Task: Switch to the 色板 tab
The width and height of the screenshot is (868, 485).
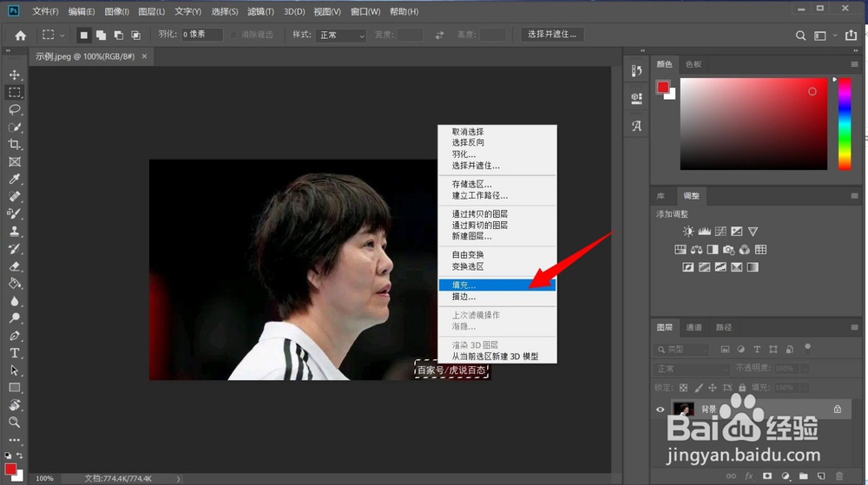Action: [x=693, y=64]
